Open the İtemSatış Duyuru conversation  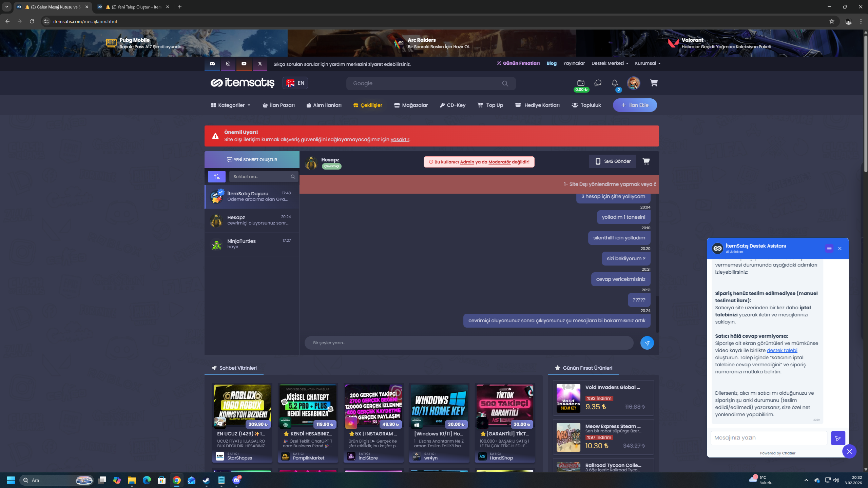(x=252, y=197)
